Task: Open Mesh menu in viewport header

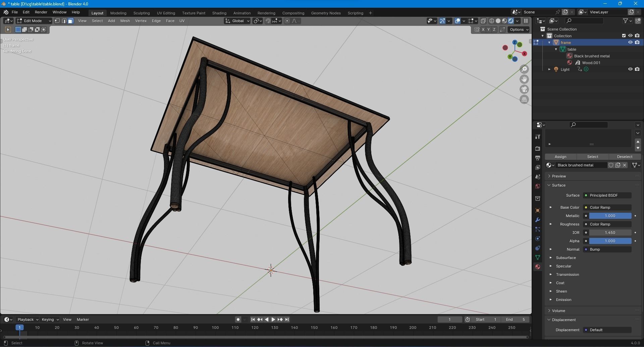Action: tap(125, 21)
